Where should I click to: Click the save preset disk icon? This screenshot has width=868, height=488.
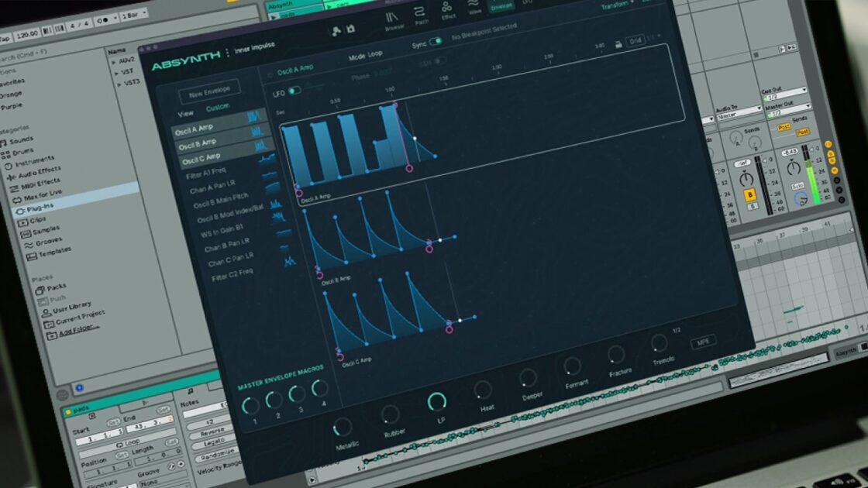pos(350,29)
